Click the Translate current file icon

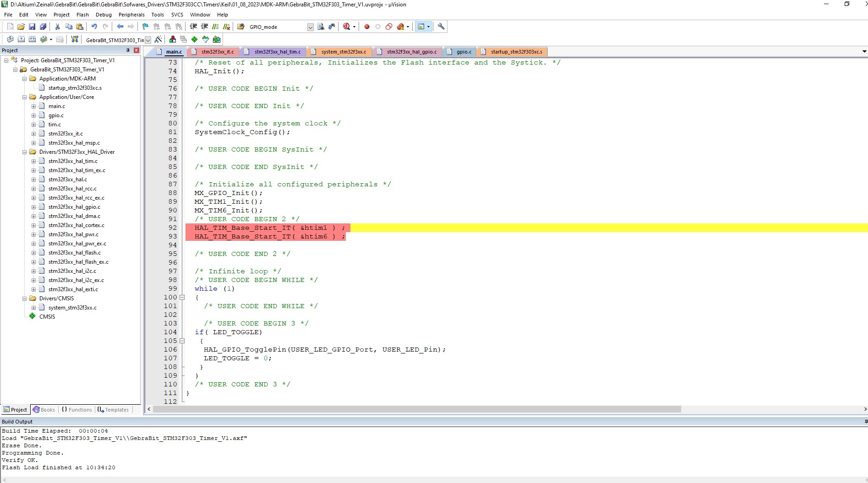(10, 39)
